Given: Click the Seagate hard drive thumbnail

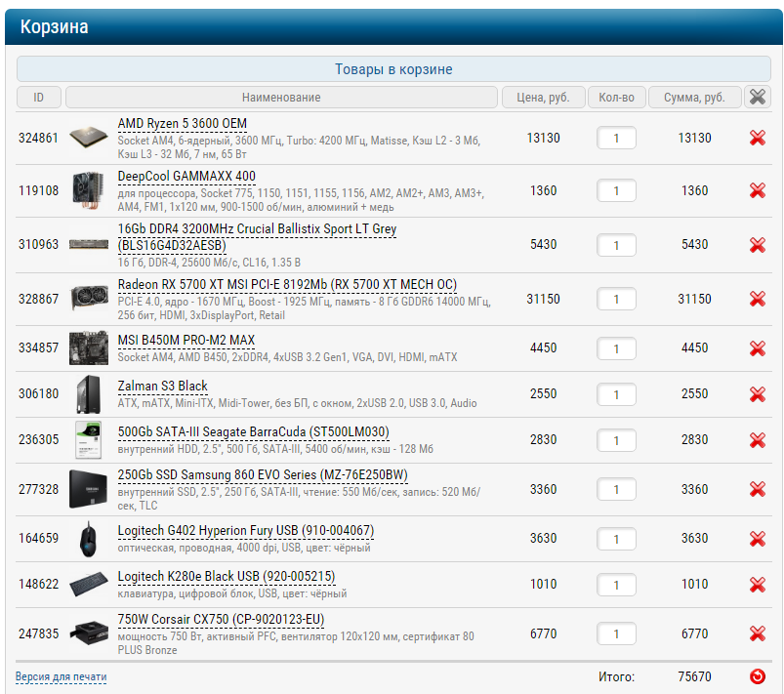Looking at the screenshot, I should pos(88,440).
